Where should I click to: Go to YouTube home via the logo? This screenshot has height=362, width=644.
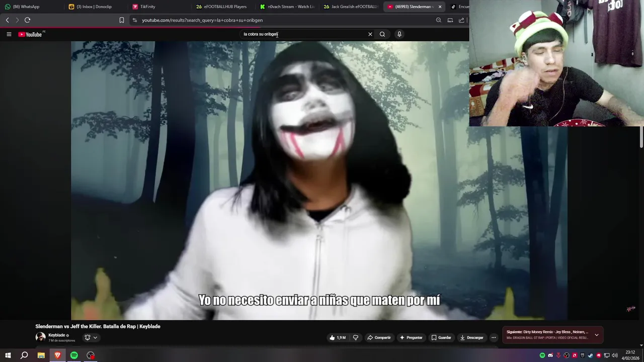point(30,34)
